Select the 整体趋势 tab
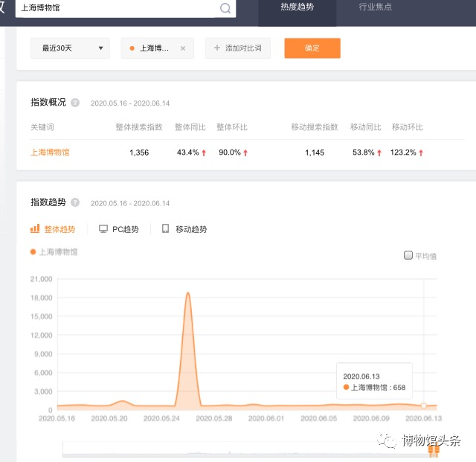 click(x=53, y=229)
